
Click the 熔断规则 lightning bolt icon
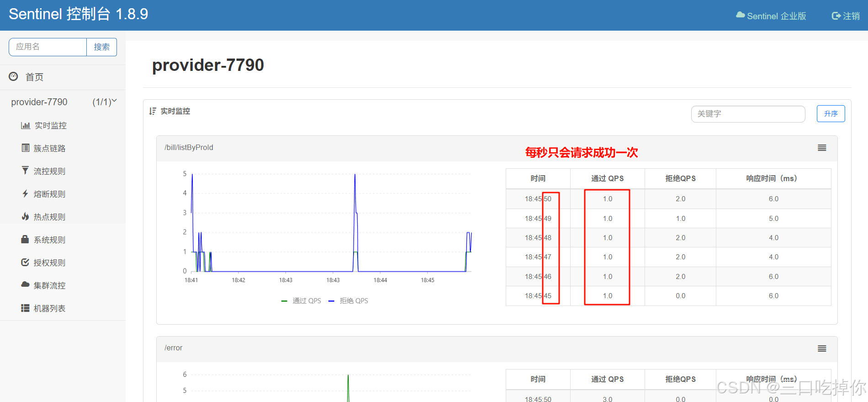(x=26, y=193)
